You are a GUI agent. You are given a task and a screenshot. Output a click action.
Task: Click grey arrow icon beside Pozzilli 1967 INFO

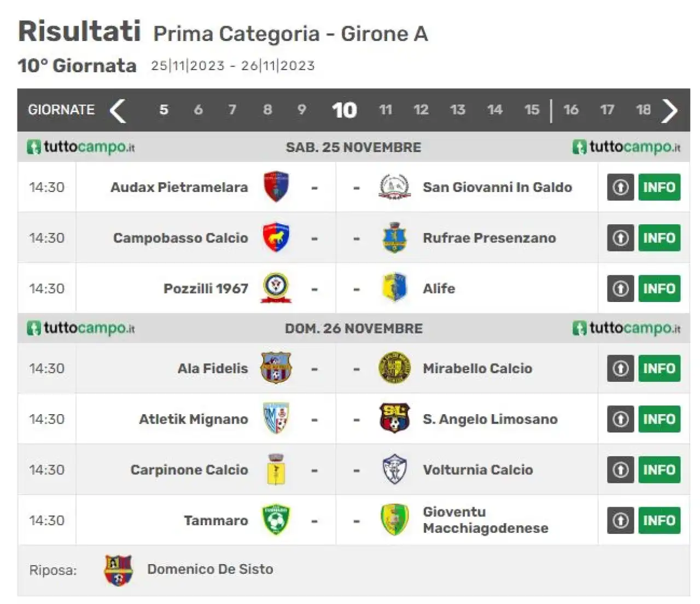620,288
